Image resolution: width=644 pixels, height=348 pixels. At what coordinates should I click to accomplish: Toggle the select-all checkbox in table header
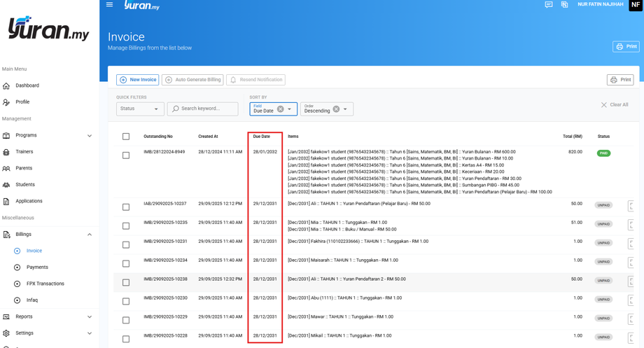coord(126,137)
